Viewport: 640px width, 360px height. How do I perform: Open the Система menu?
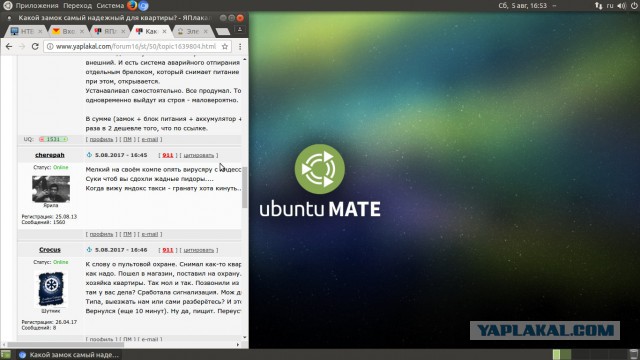point(110,6)
